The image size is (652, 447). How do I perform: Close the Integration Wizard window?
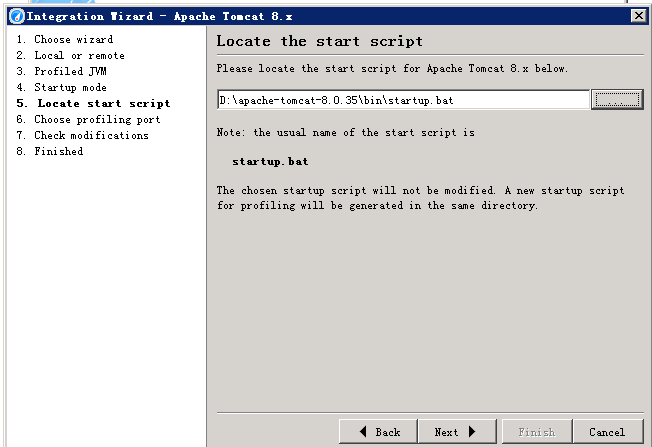639,16
